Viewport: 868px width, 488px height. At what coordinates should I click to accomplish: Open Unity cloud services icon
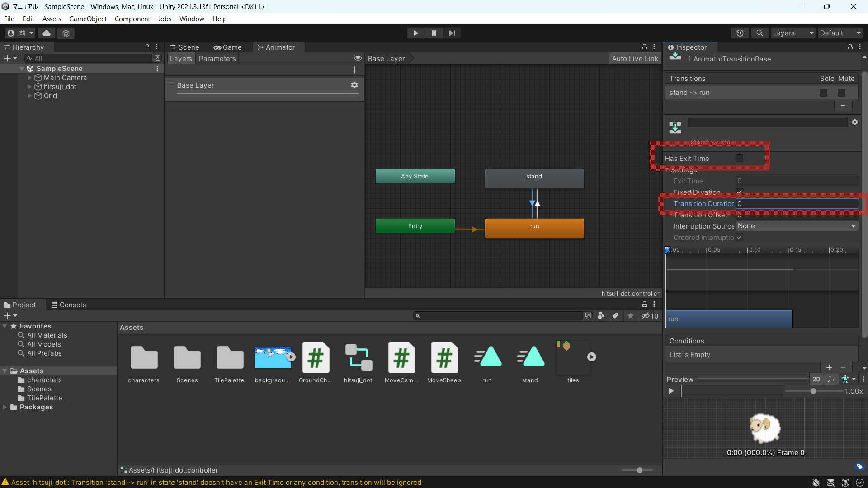[47, 33]
